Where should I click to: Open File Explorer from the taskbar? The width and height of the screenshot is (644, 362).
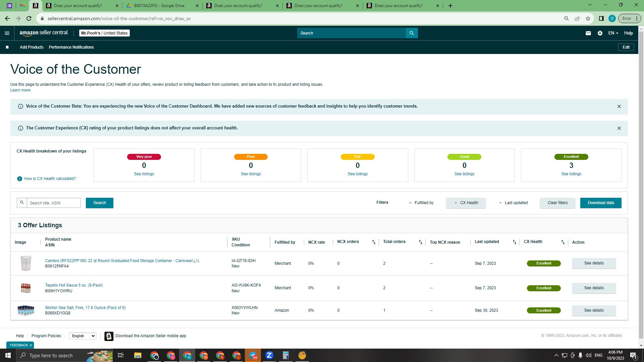138,355
